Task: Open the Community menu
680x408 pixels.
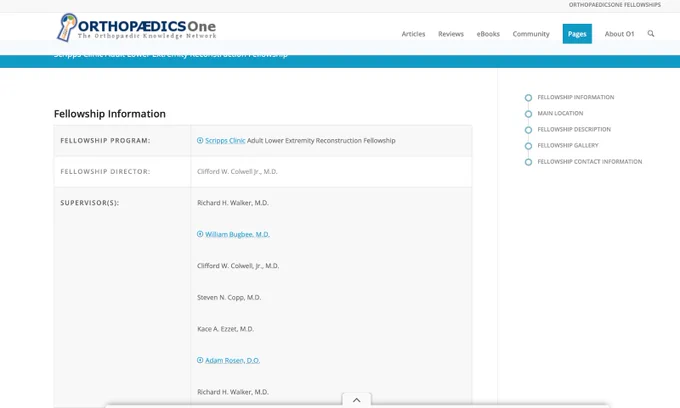Action: (531, 34)
